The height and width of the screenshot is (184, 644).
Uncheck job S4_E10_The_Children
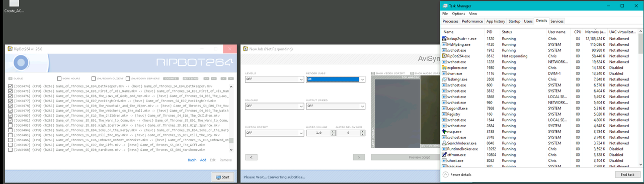[x=11, y=116]
